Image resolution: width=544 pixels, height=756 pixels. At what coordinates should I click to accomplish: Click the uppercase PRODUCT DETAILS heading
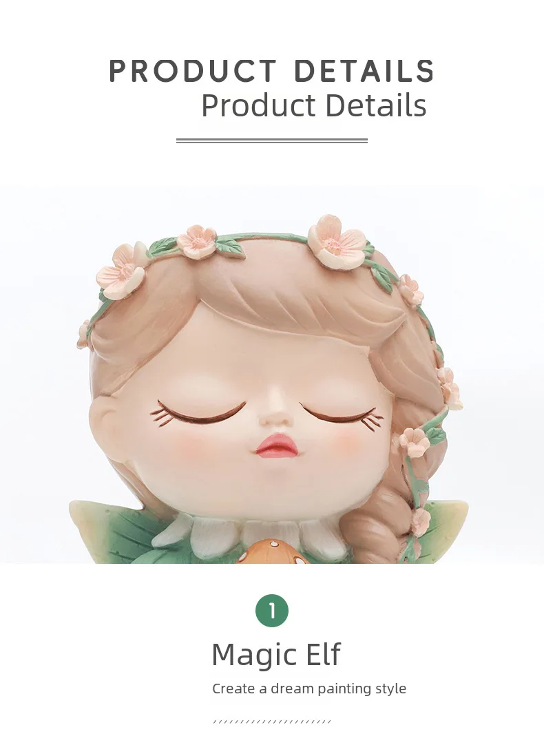tap(272, 71)
